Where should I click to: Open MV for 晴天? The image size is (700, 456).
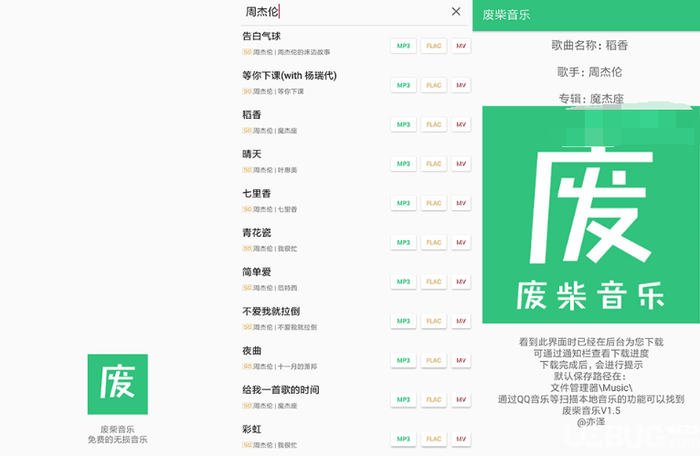pyautogui.click(x=461, y=164)
